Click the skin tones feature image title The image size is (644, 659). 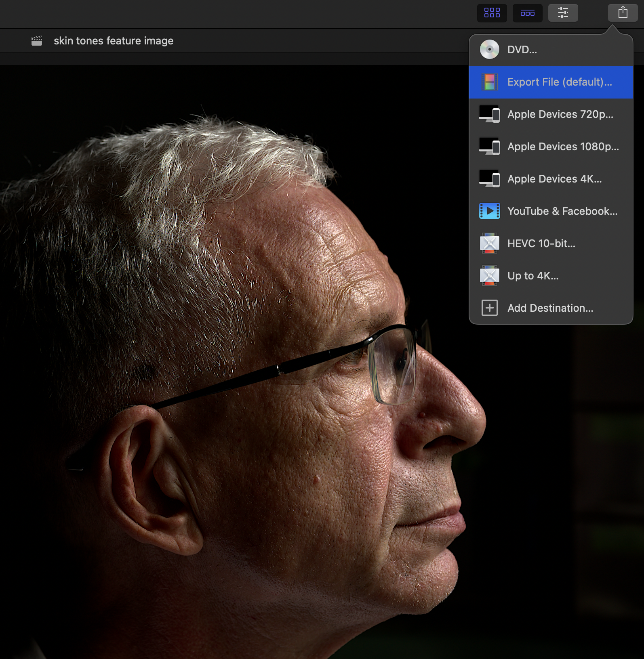114,41
